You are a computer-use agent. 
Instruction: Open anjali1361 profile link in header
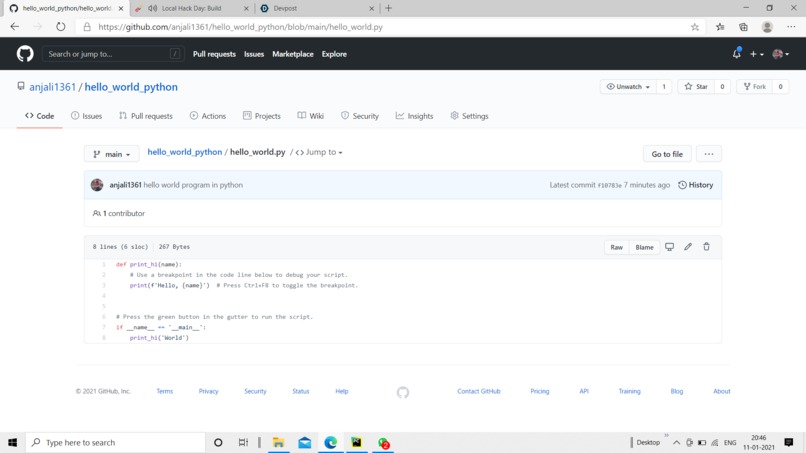point(52,87)
